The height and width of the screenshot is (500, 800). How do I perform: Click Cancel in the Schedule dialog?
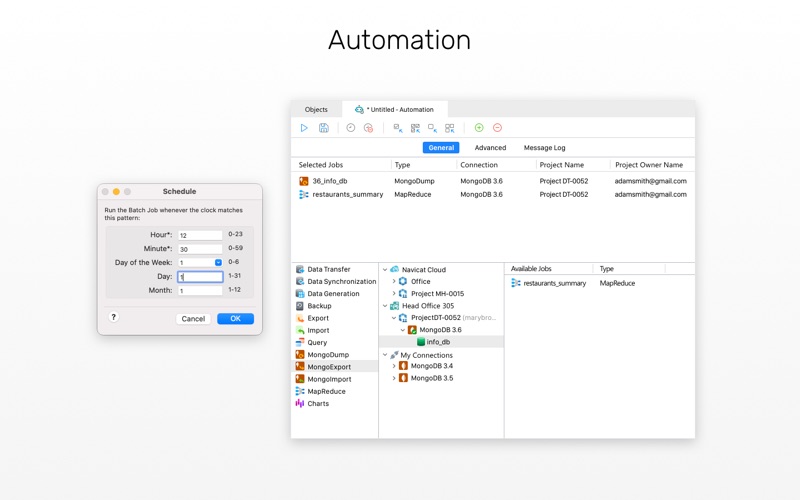(193, 319)
